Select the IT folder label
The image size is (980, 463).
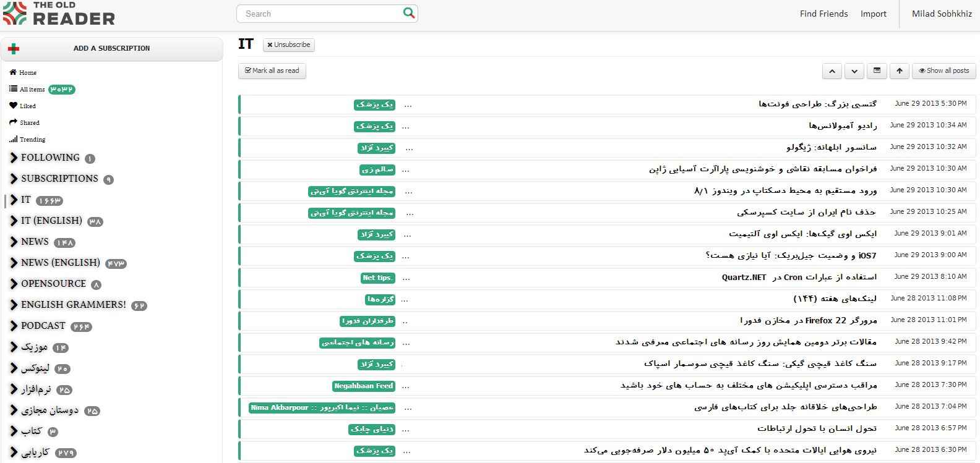coord(25,200)
